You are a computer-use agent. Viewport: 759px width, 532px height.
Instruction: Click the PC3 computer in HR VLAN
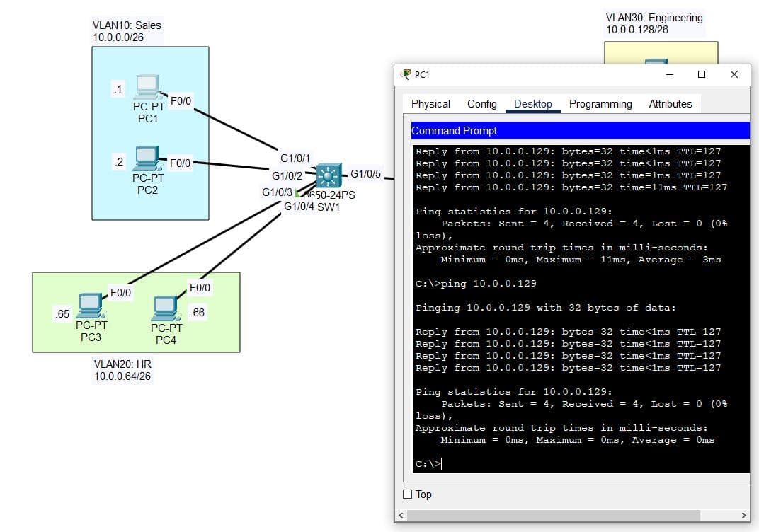click(x=90, y=305)
